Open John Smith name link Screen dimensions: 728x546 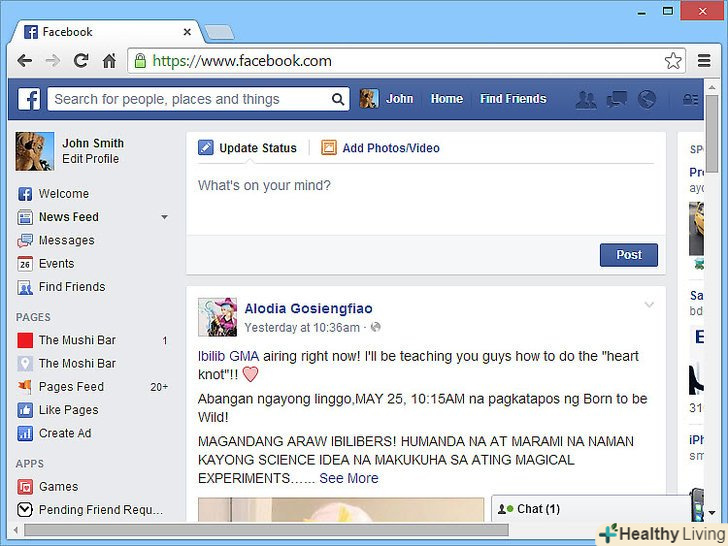(x=93, y=143)
